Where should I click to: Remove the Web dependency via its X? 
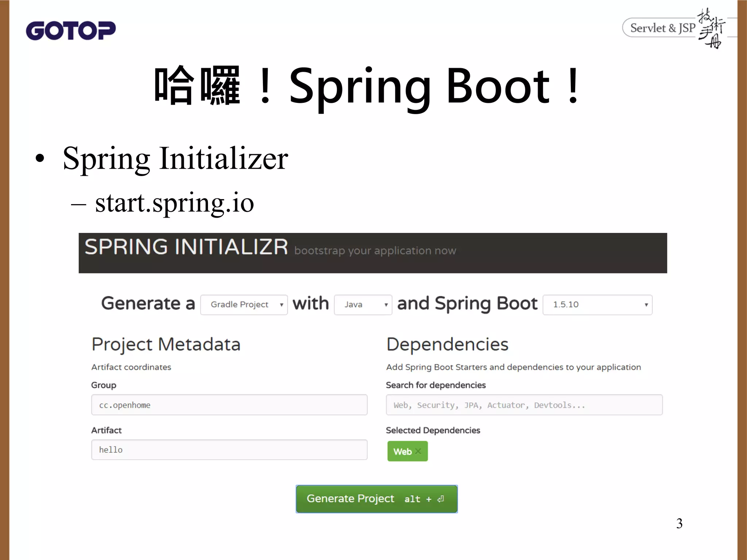click(x=418, y=451)
